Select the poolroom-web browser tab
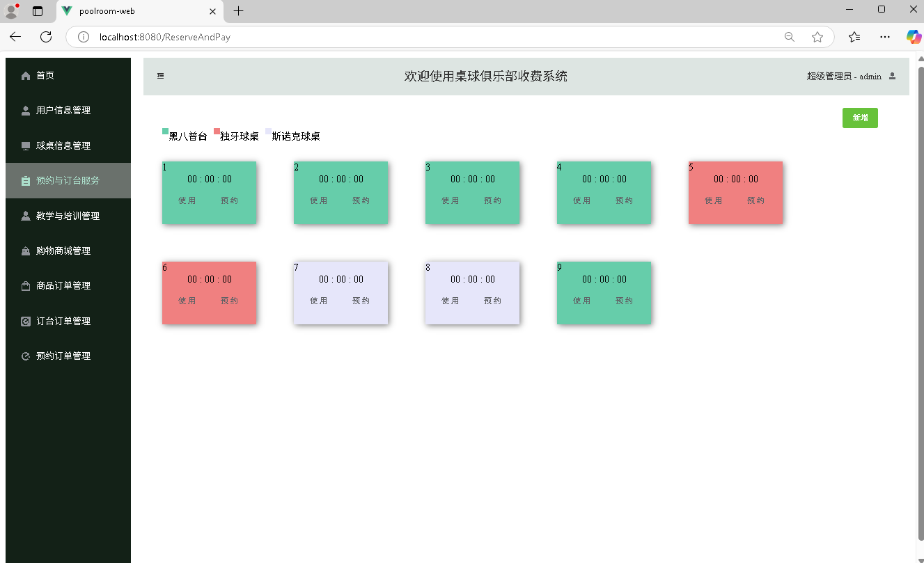924x563 pixels. [x=139, y=11]
